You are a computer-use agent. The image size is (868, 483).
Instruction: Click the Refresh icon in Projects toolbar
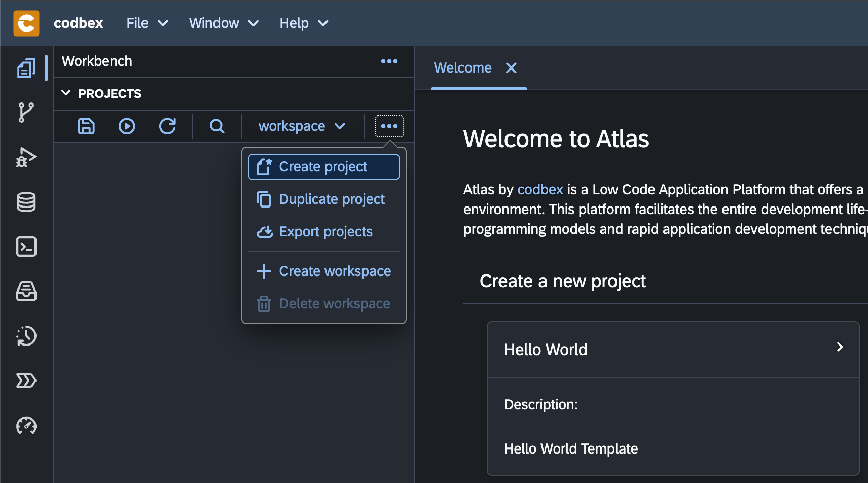pos(167,126)
